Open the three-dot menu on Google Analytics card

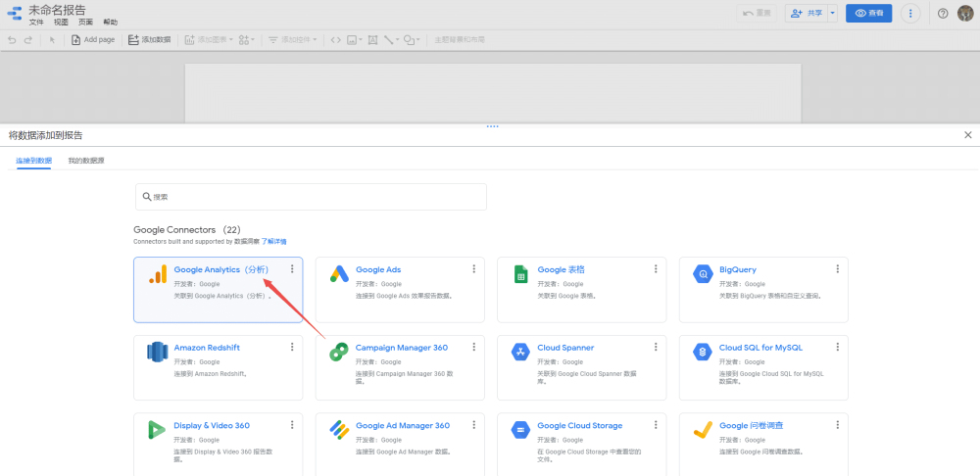(x=292, y=268)
